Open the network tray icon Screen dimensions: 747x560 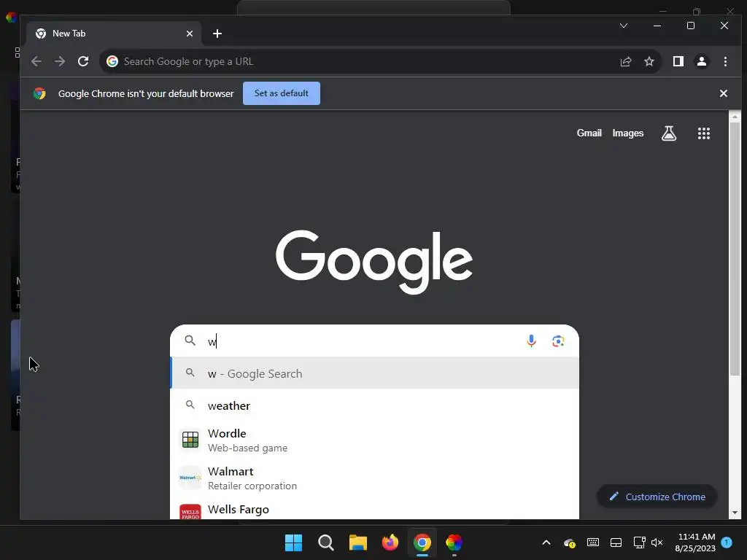click(x=639, y=542)
